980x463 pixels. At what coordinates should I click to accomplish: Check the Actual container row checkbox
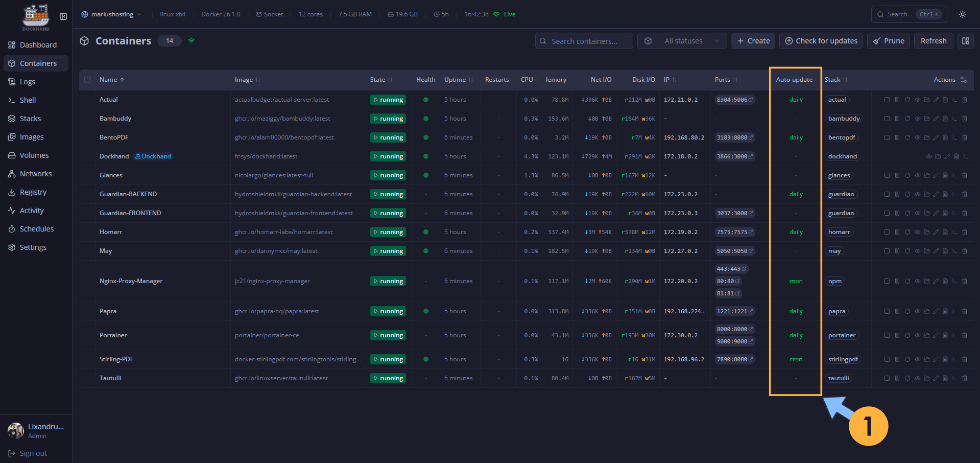(x=87, y=100)
